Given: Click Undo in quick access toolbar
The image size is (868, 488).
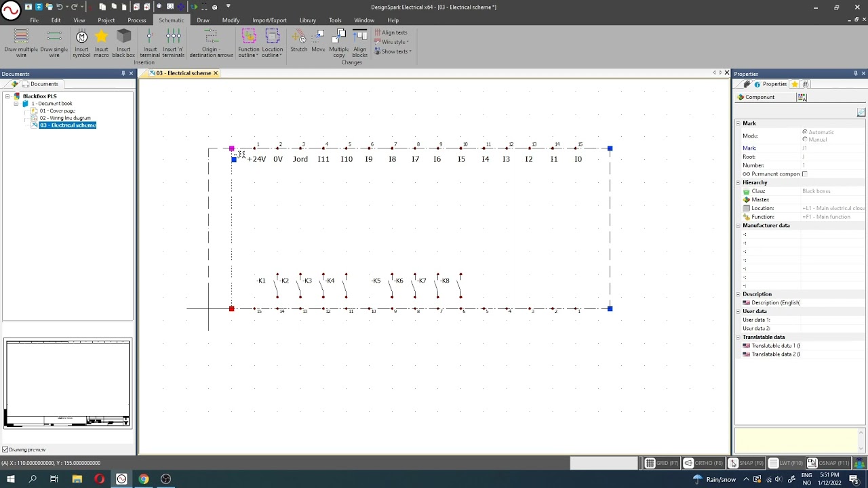Looking at the screenshot, I should [60, 7].
